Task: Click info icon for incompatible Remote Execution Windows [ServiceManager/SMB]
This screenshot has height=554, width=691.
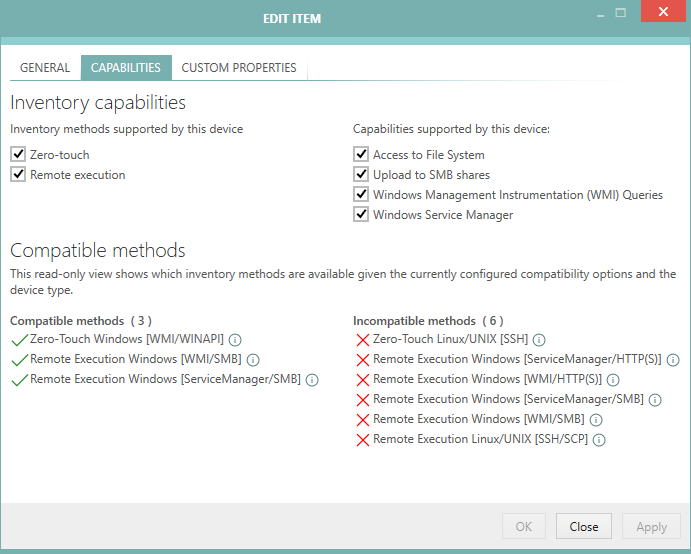Action: point(655,400)
